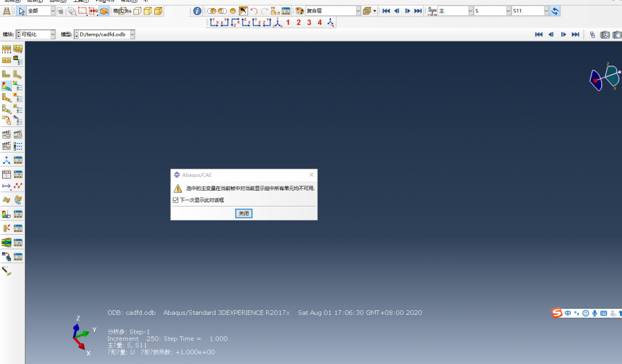Click the camera snapshot icon in context bar

click(605, 35)
